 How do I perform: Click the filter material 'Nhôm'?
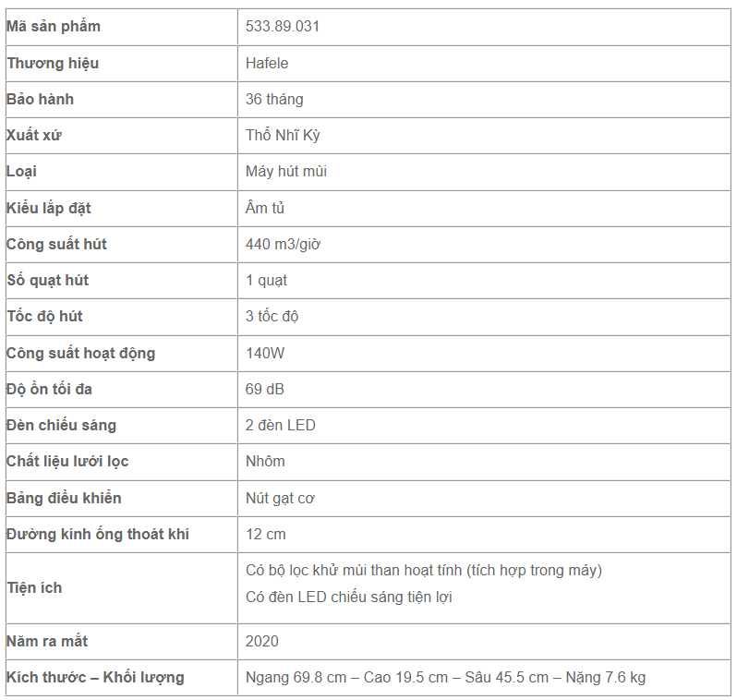tap(265, 462)
